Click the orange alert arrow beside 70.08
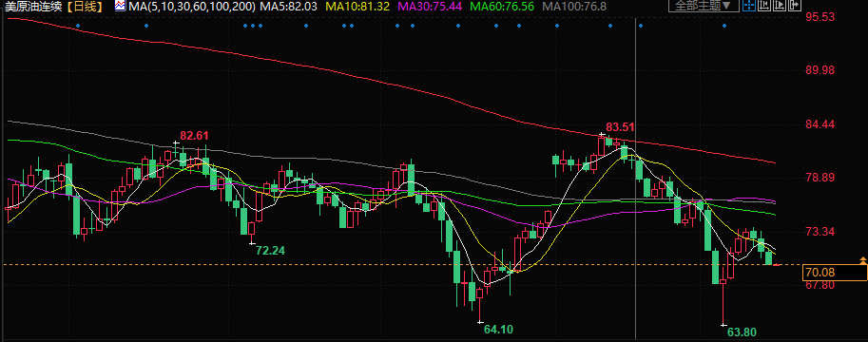The width and height of the screenshot is (868, 342). coord(862,259)
